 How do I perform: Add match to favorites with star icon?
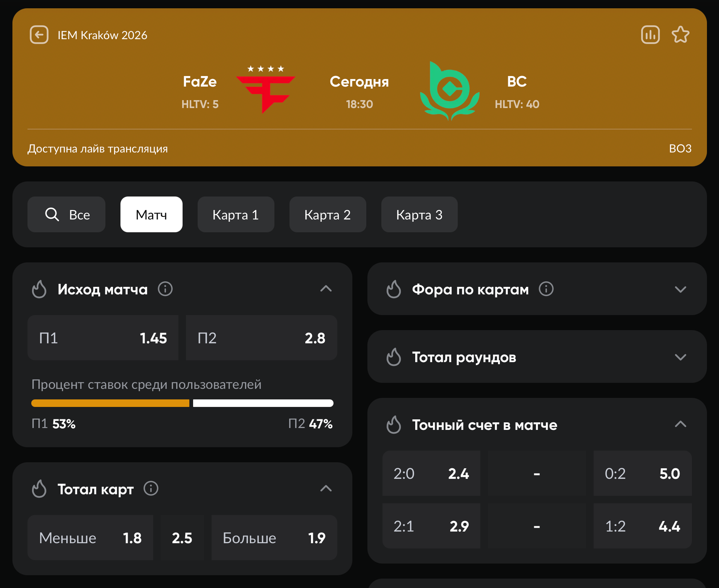coord(680,35)
